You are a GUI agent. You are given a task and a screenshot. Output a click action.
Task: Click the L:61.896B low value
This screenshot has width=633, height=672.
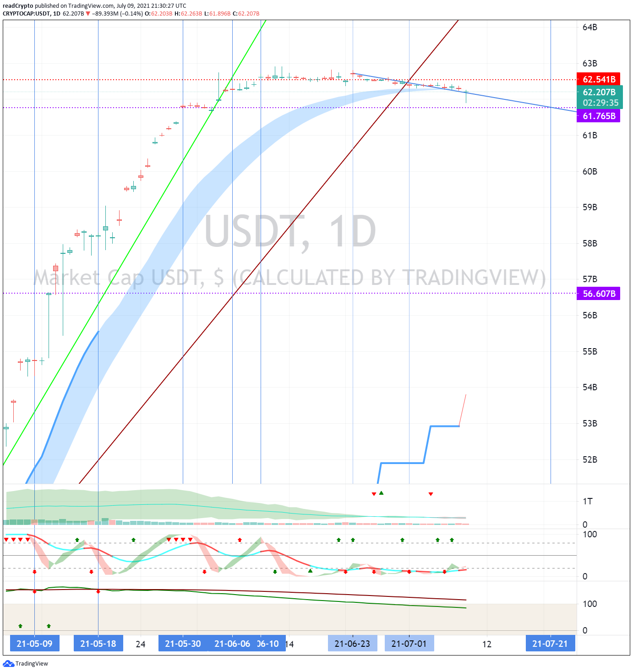tap(217, 13)
